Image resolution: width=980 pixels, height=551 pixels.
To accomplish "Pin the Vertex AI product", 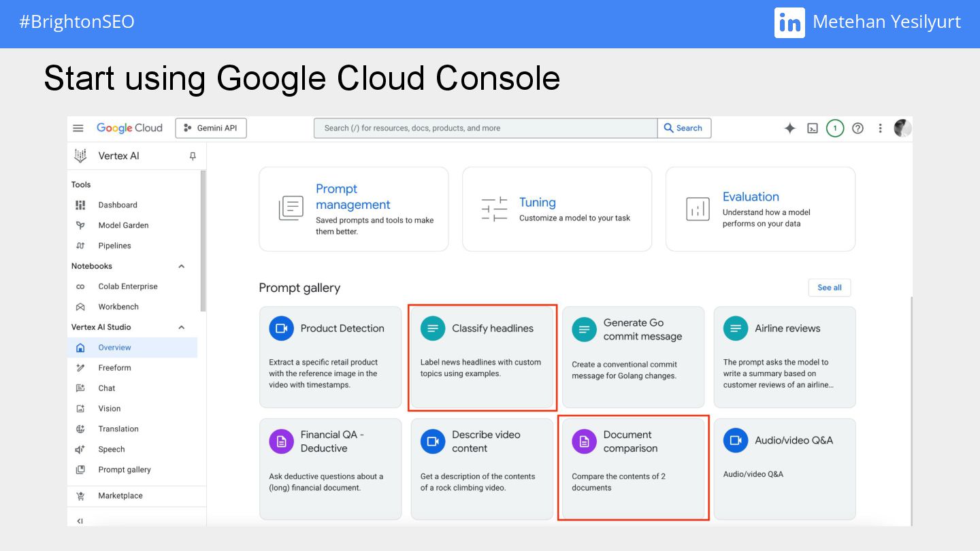I will 193,156.
